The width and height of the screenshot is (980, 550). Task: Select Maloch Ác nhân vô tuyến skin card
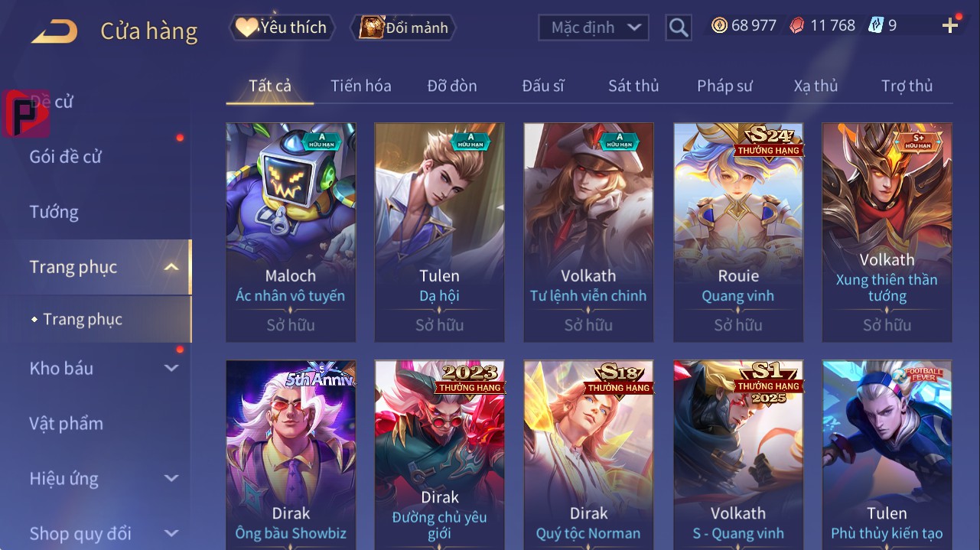click(x=291, y=233)
